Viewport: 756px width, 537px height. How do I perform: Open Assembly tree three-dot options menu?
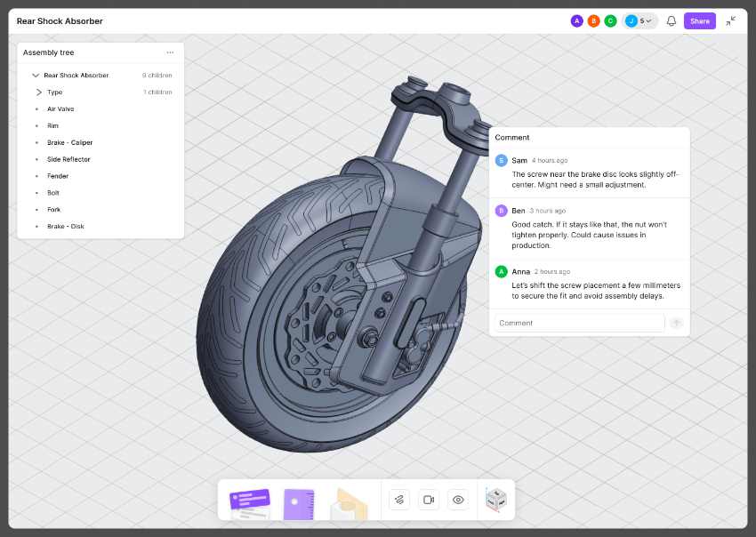[x=170, y=52]
